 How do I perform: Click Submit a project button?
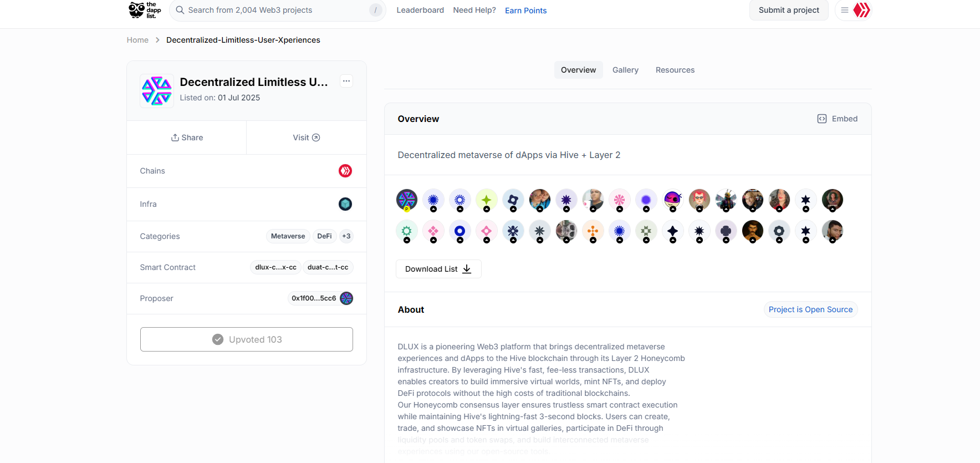[789, 10]
